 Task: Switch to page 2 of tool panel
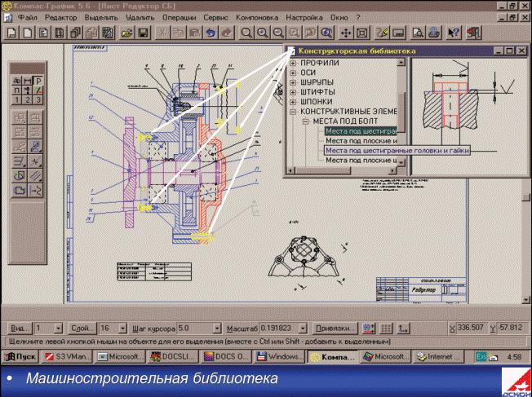coord(28,100)
